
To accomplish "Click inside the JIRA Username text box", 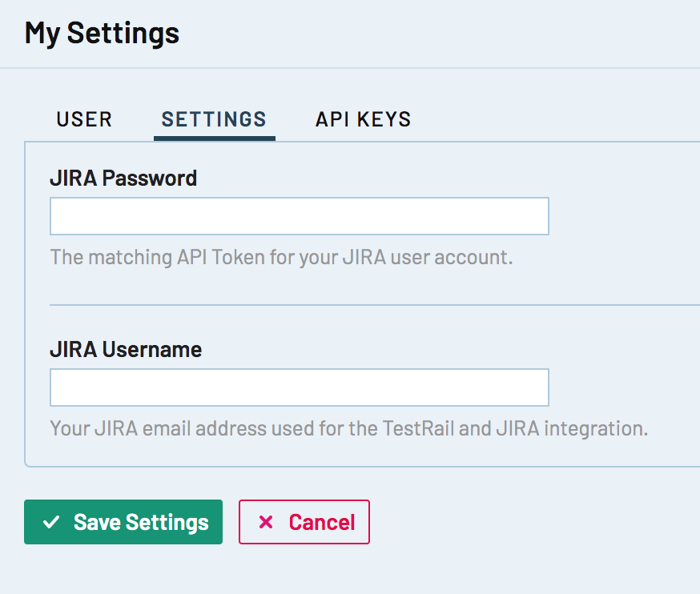I will (299, 387).
